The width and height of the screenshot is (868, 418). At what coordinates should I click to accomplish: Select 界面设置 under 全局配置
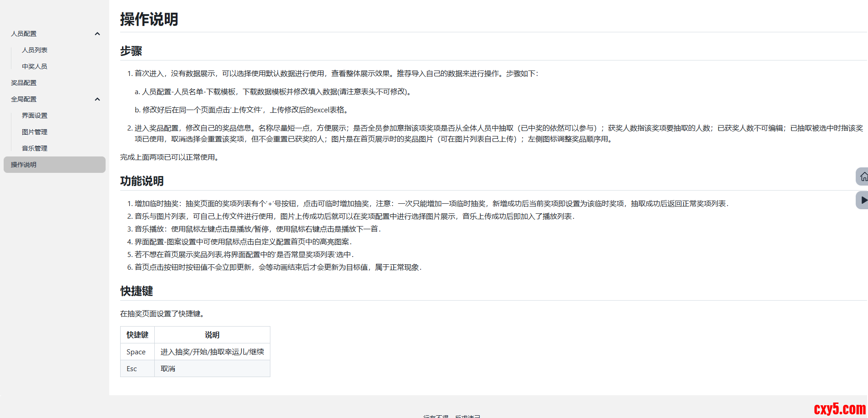click(35, 116)
